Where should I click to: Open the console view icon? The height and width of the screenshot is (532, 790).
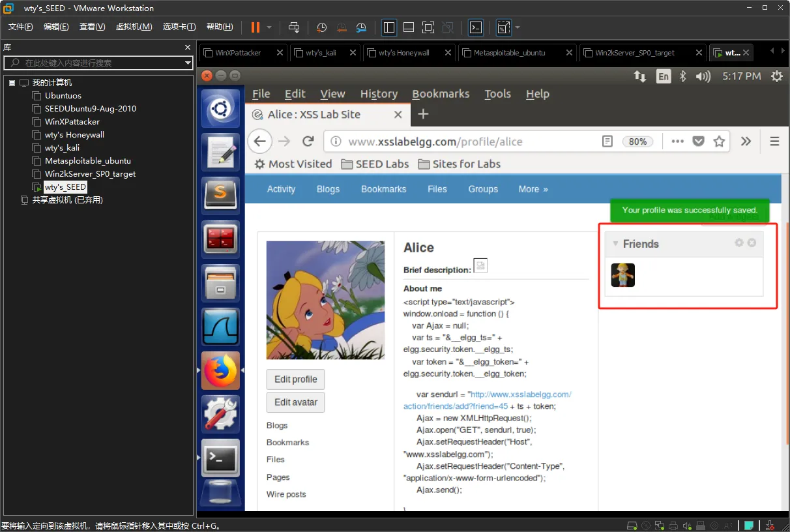476,27
